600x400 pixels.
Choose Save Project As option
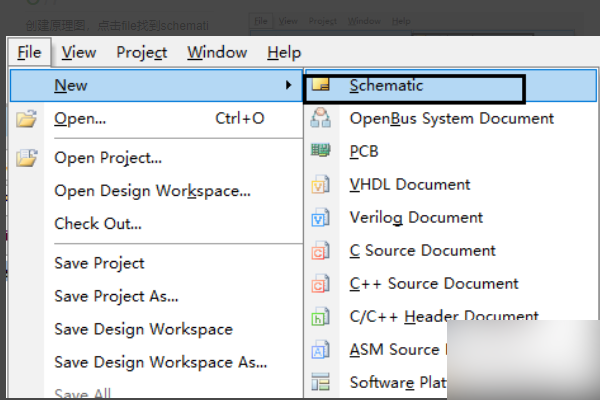pyautogui.click(x=116, y=296)
